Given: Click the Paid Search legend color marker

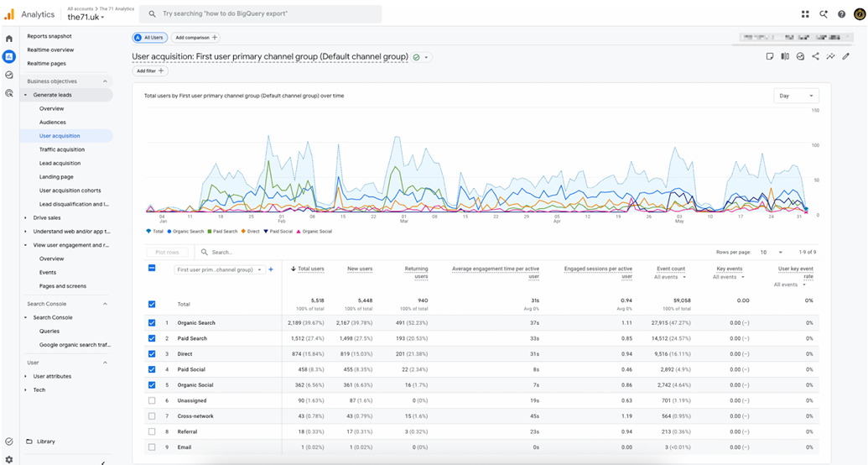Looking at the screenshot, I should click(x=210, y=231).
